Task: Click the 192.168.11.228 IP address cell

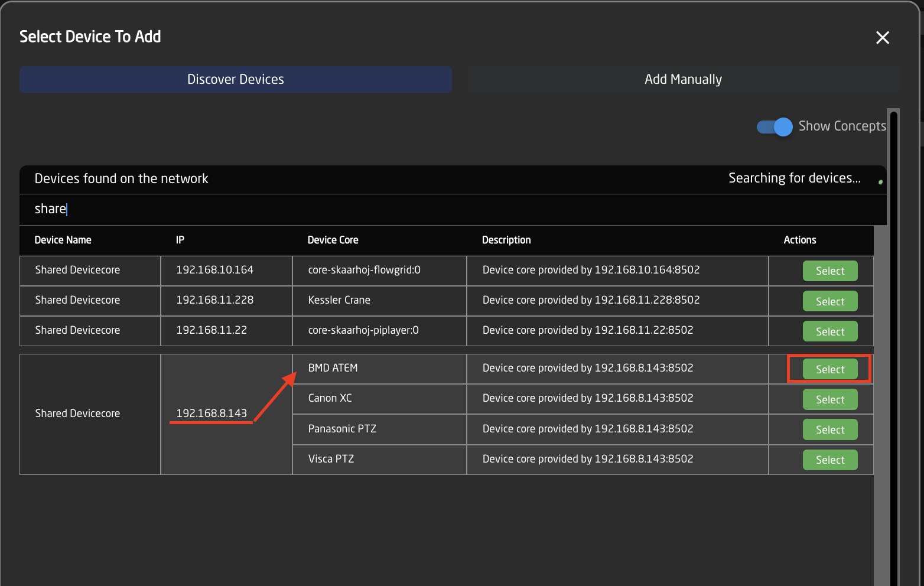Action: coord(214,300)
